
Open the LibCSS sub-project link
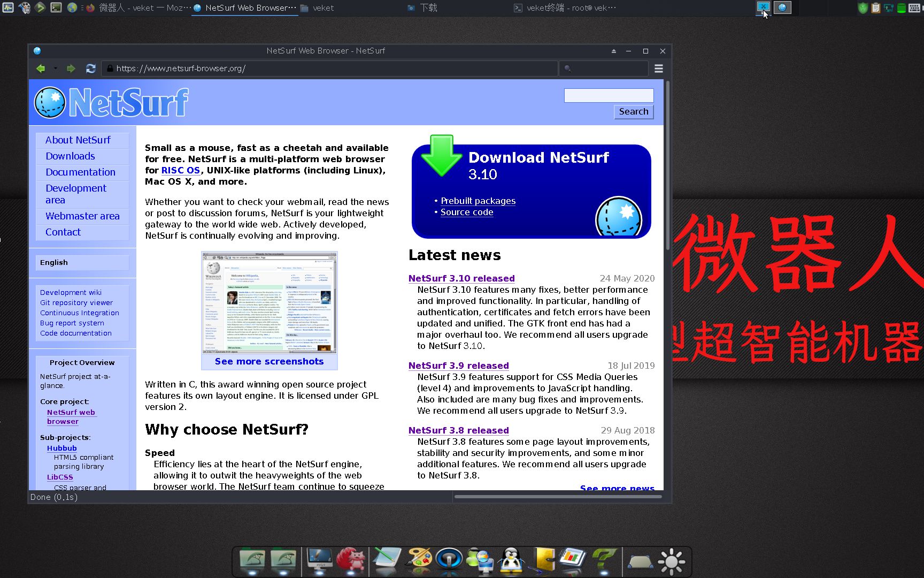(60, 477)
